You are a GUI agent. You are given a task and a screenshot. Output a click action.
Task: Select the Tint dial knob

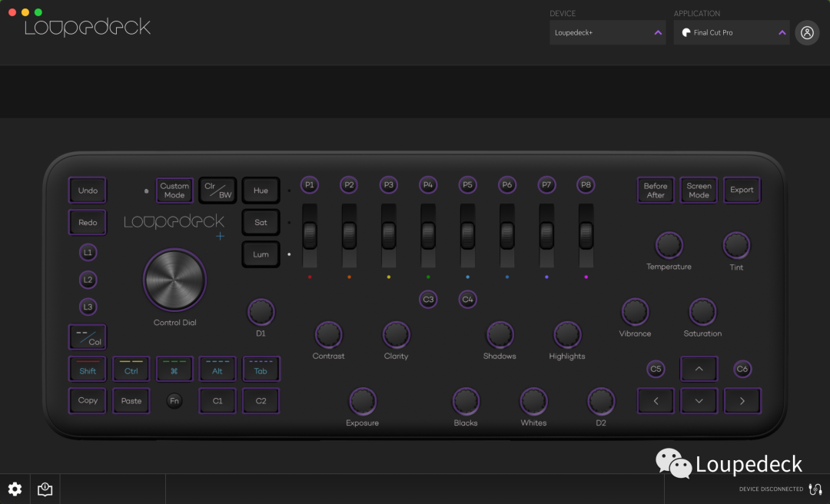pyautogui.click(x=736, y=245)
